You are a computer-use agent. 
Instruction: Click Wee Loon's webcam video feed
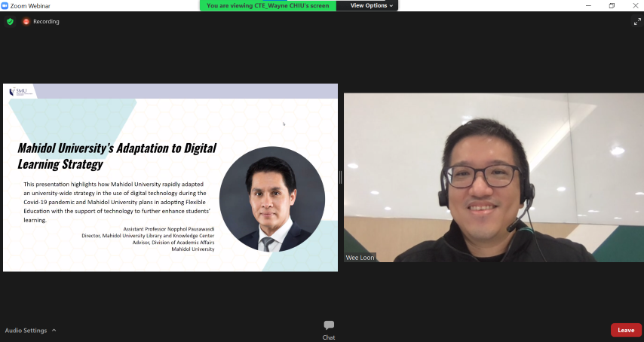(x=493, y=177)
